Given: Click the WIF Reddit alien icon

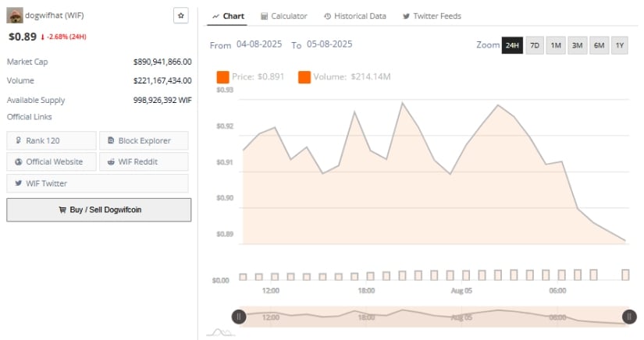Looking at the screenshot, I should 111,162.
